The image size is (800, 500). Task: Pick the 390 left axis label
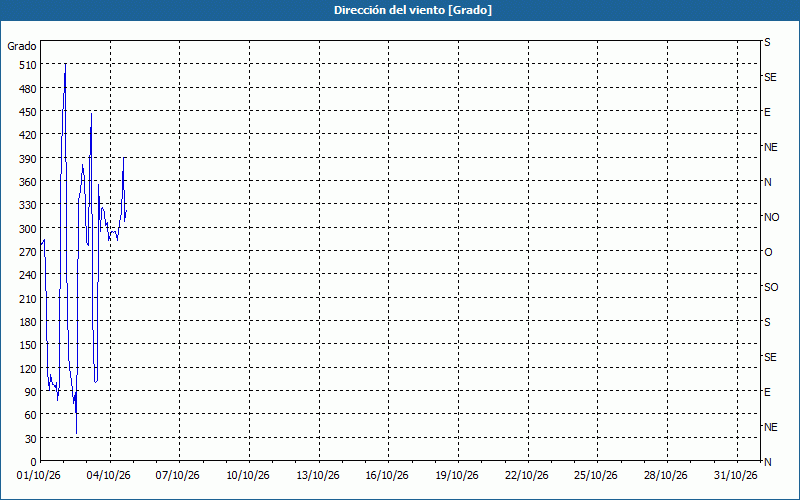click(28, 159)
